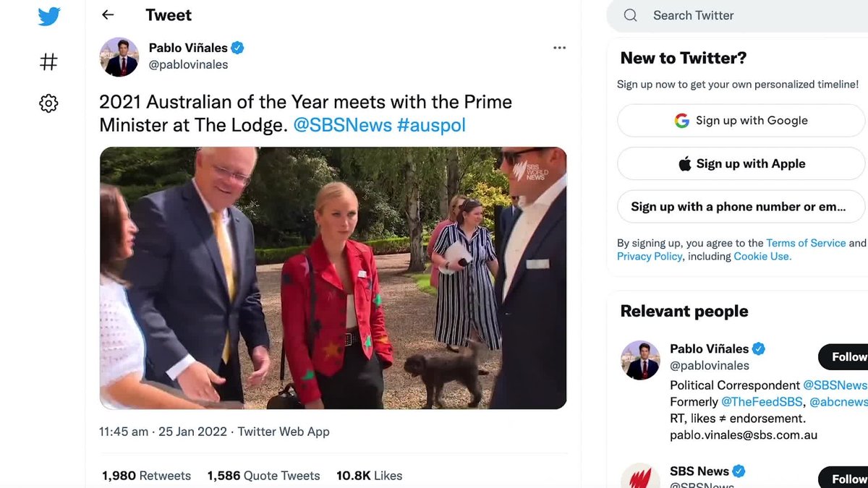
Task: Click the verified badge next to Pablo Viñales
Action: point(237,47)
